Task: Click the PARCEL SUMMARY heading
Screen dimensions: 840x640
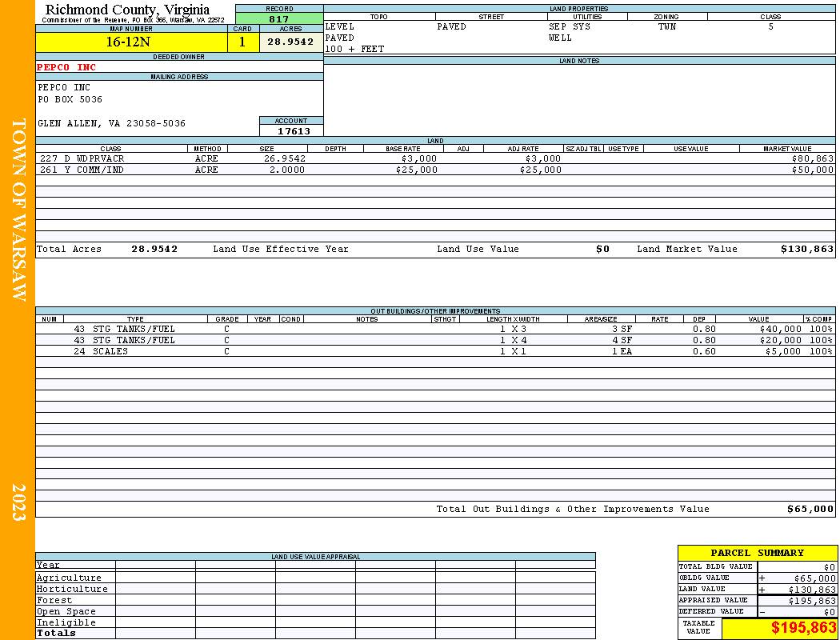Action: tap(757, 553)
